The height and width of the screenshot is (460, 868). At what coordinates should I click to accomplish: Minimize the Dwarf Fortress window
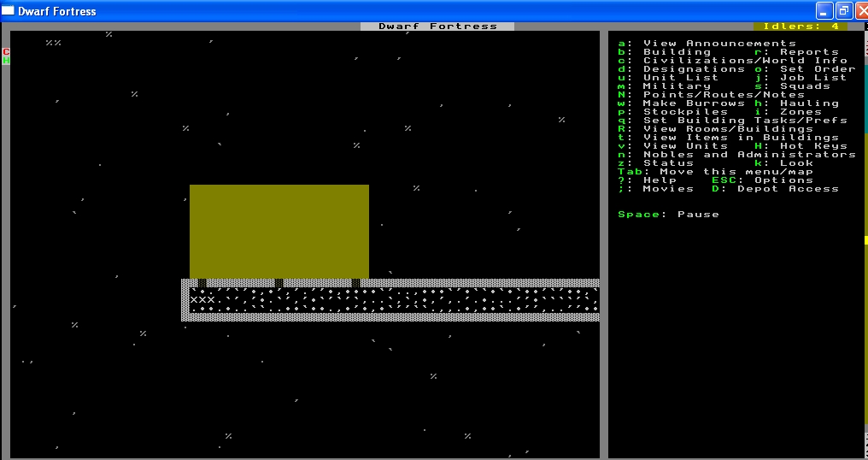click(x=824, y=11)
